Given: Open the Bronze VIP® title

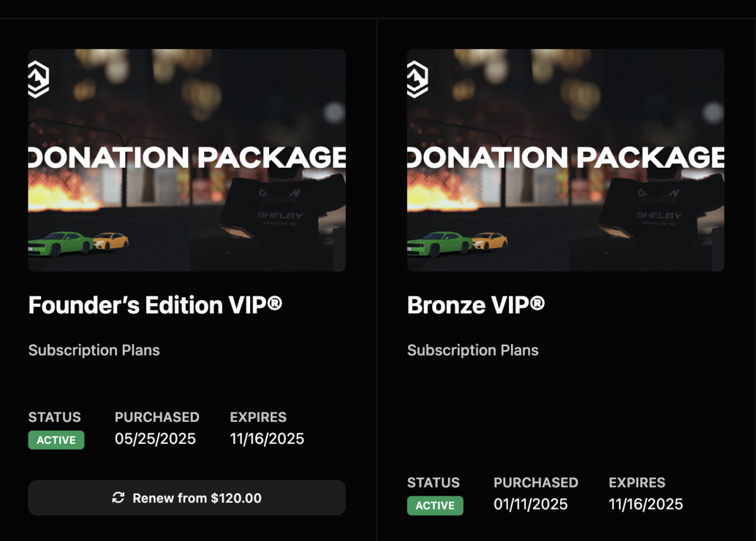Looking at the screenshot, I should (476, 306).
